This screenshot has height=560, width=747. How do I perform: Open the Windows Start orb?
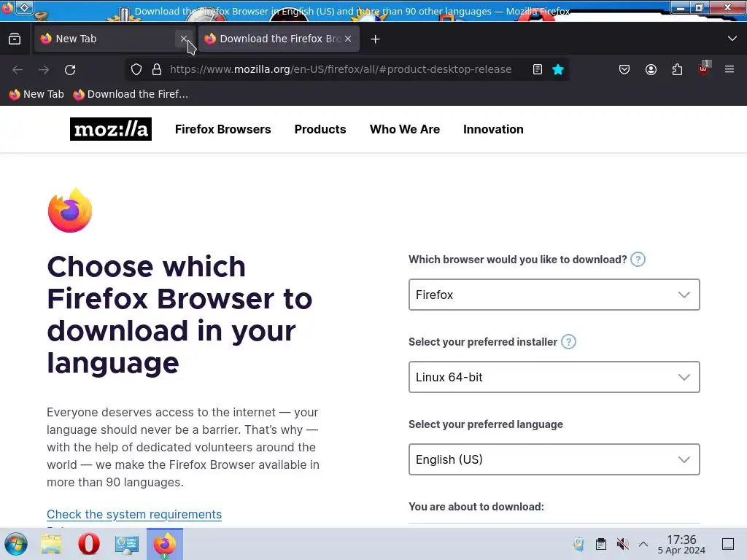point(16,544)
